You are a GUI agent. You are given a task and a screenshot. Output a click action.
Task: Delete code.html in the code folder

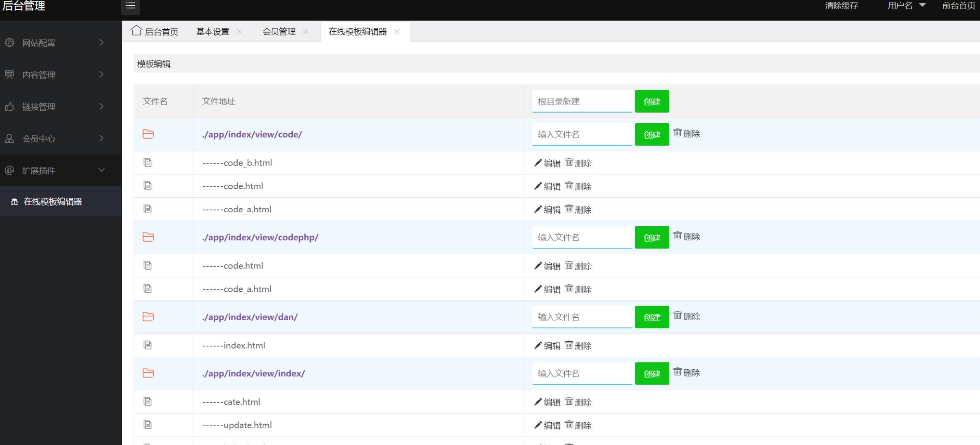(x=578, y=186)
